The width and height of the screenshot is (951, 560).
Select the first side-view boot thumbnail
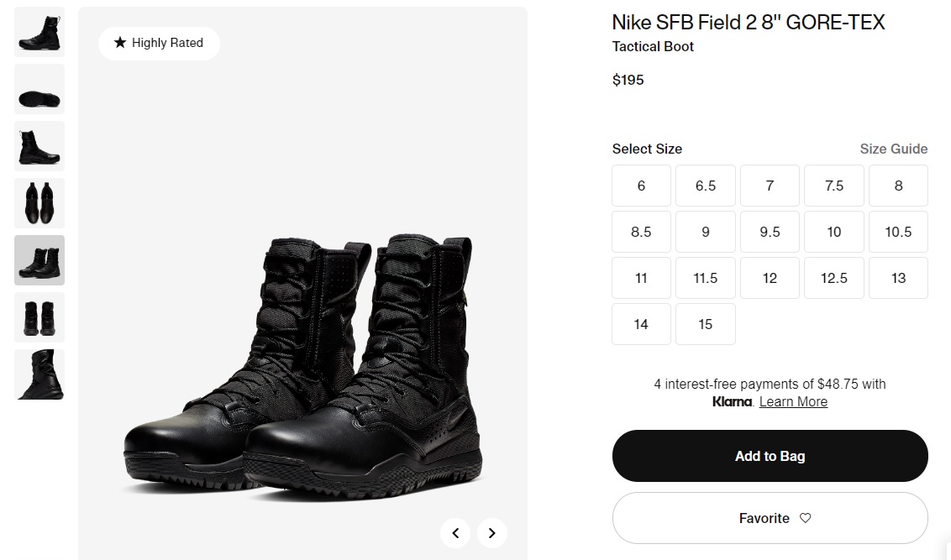pyautogui.click(x=39, y=32)
